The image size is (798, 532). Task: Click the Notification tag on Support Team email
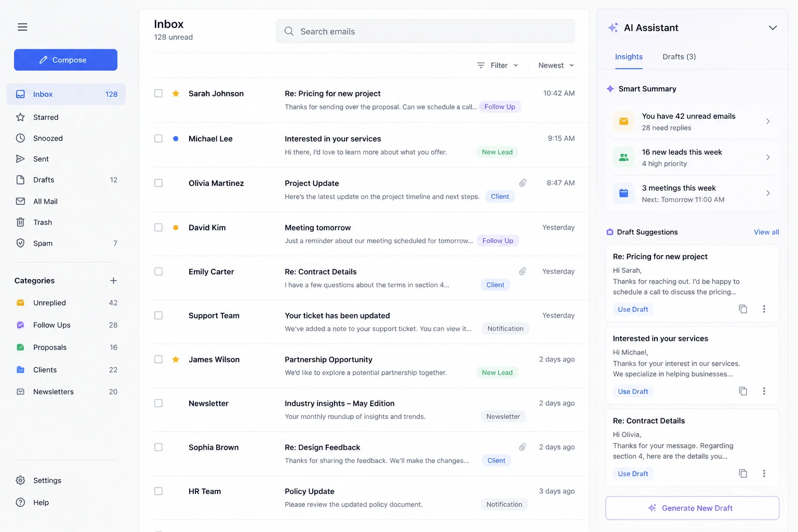pyautogui.click(x=506, y=328)
